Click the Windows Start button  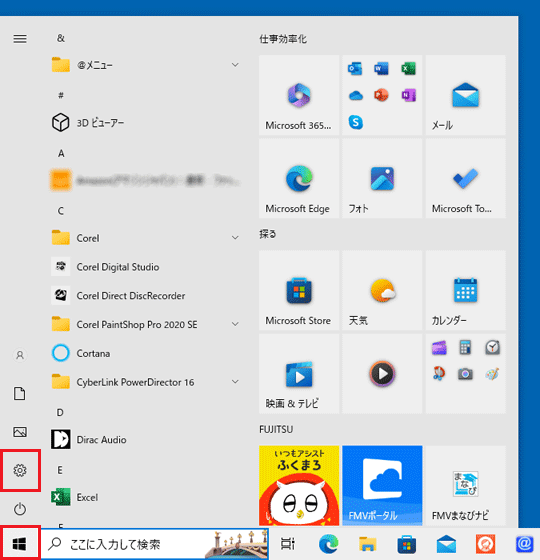pos(19,544)
